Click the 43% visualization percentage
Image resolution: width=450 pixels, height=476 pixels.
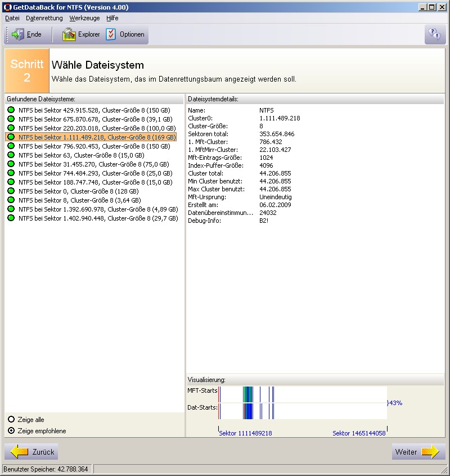[395, 403]
